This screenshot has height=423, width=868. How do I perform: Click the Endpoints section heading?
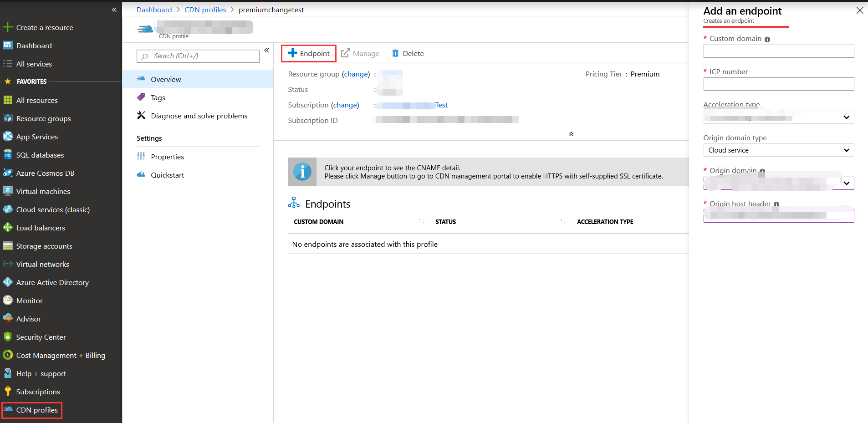point(328,204)
